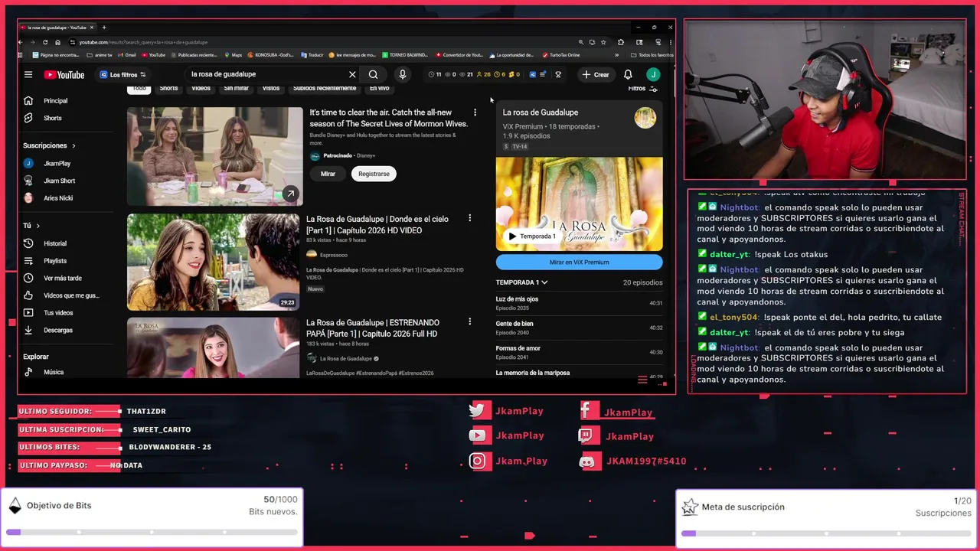Open the Donde es el cielo thumbnail

coord(213,262)
